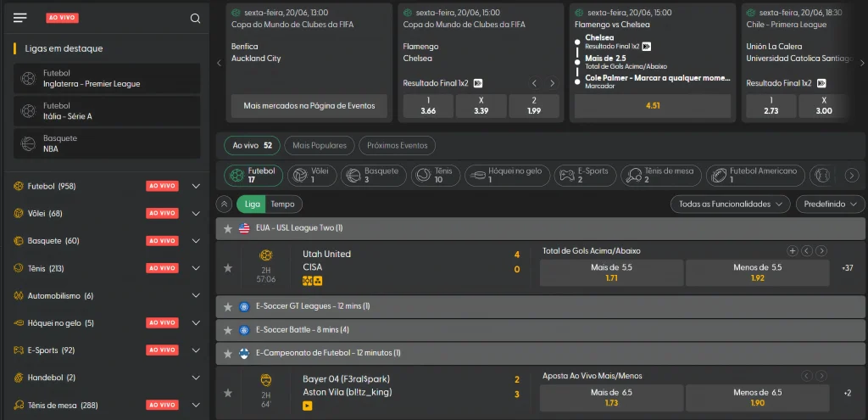Image resolution: width=868 pixels, height=420 pixels.
Task: Favorite E-Campeonato de Futebol star
Action: [x=227, y=353]
